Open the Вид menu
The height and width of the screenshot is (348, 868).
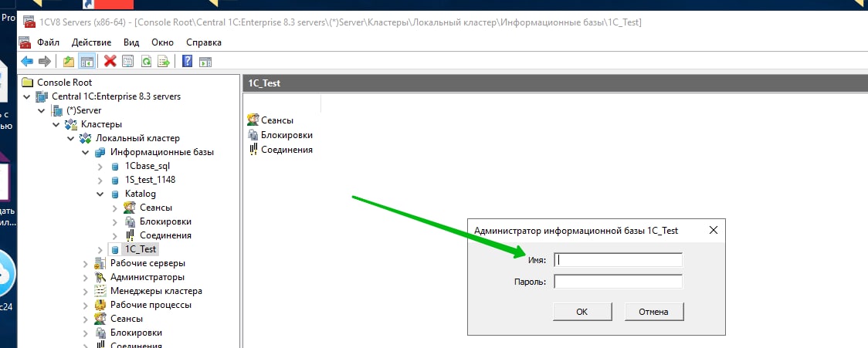(131, 42)
